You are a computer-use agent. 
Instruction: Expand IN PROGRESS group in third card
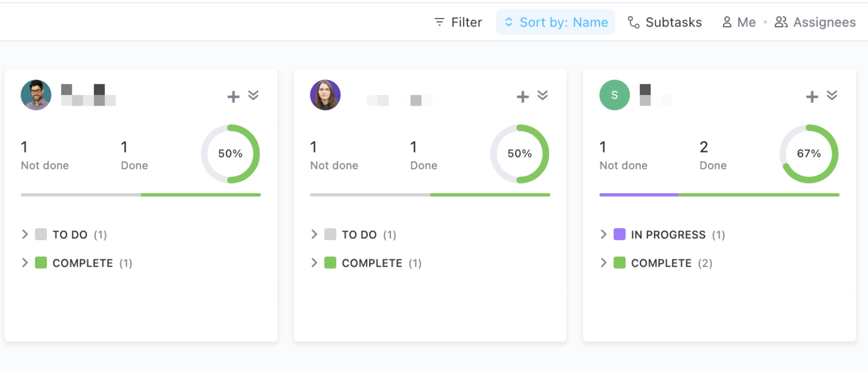click(604, 234)
